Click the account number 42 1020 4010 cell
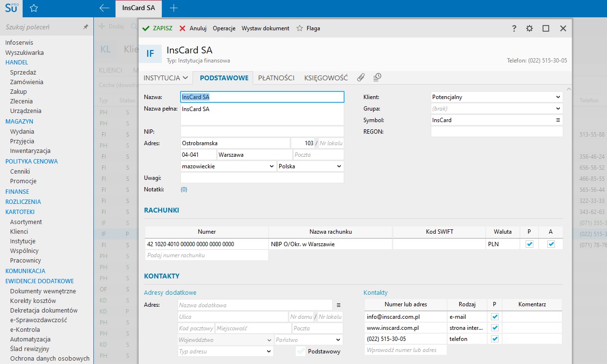Screen dimensions: 607x364 207,244
